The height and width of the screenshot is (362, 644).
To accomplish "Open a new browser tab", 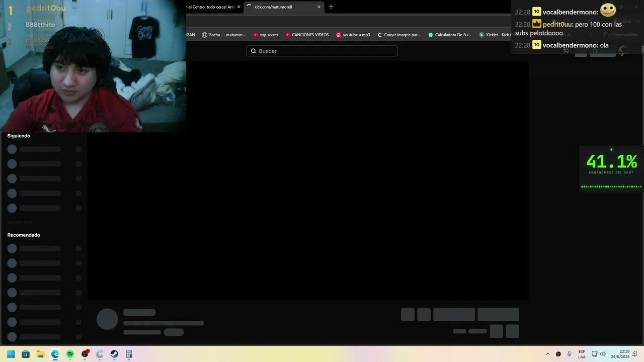I will pyautogui.click(x=331, y=7).
